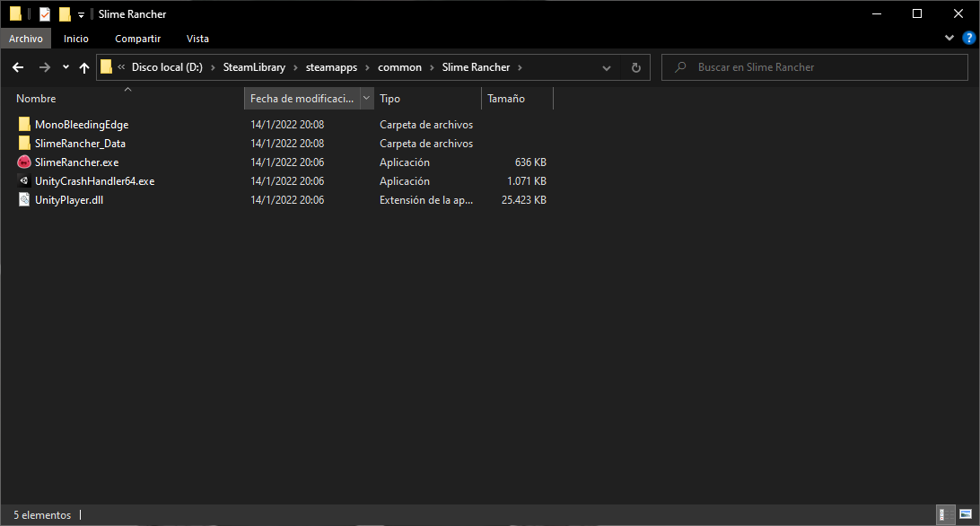Click in the Buscar en Slime Rancher search box
Image resolution: width=980 pixels, height=526 pixels.
(815, 67)
